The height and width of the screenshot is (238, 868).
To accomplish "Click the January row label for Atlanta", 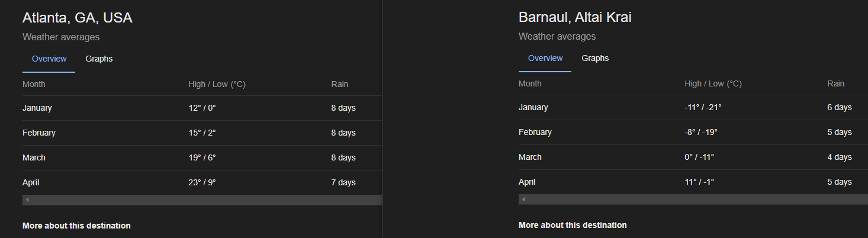I will coord(37,108).
